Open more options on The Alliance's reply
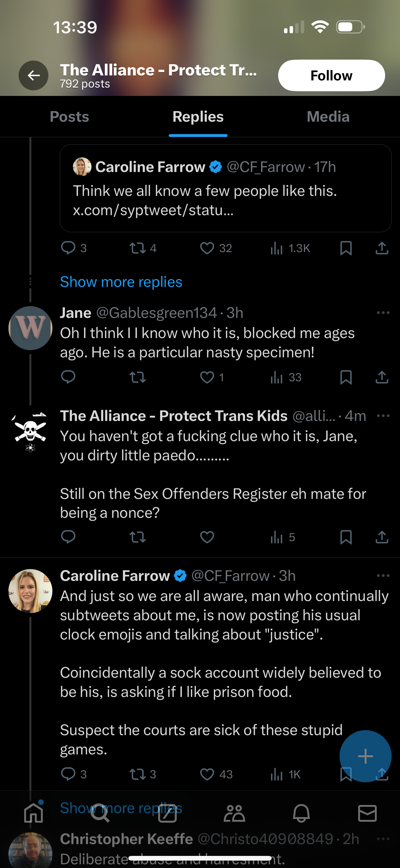Viewport: 400px width, 868px height. pos(383,416)
